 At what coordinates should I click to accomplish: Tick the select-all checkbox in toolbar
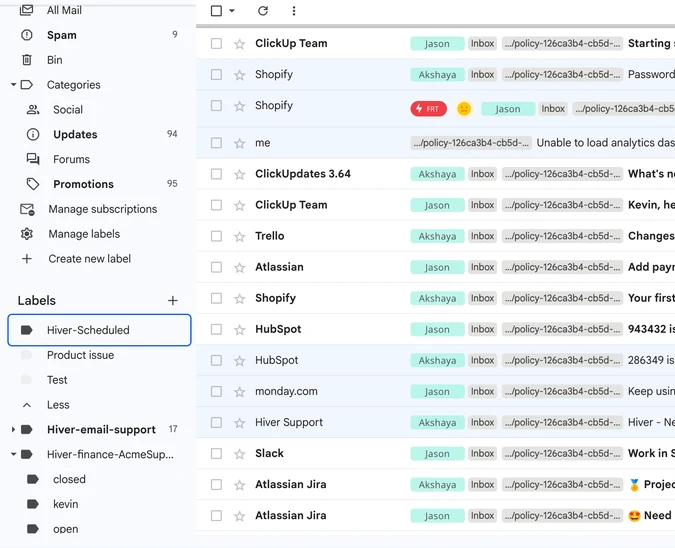(x=217, y=11)
